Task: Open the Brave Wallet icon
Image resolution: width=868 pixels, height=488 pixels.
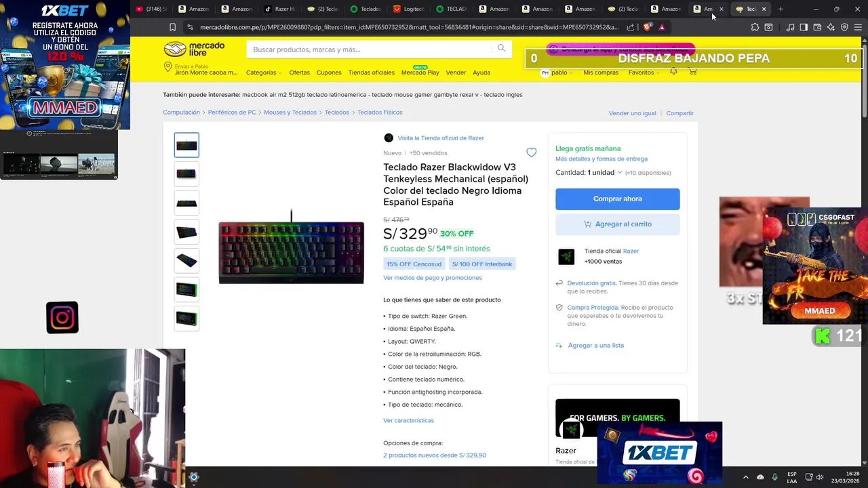Action: (x=817, y=27)
